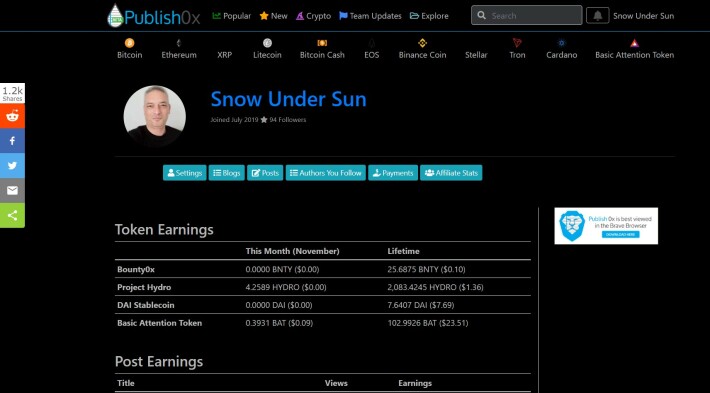Click the star icon before 94 Followers
The image size is (710, 393).
coord(264,120)
